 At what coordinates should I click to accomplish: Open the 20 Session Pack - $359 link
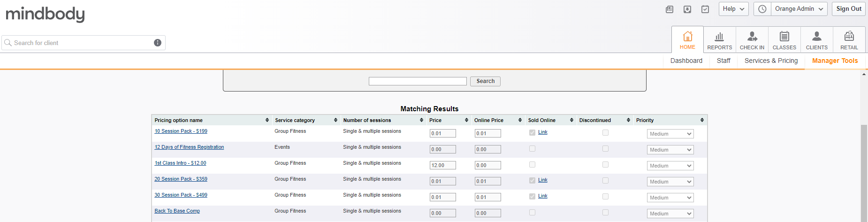click(181, 179)
